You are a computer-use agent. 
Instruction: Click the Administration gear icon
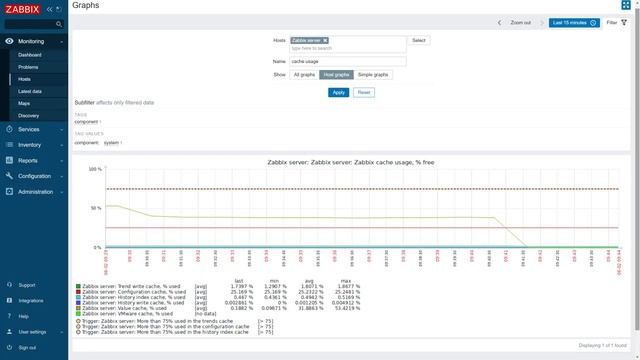pos(9,191)
